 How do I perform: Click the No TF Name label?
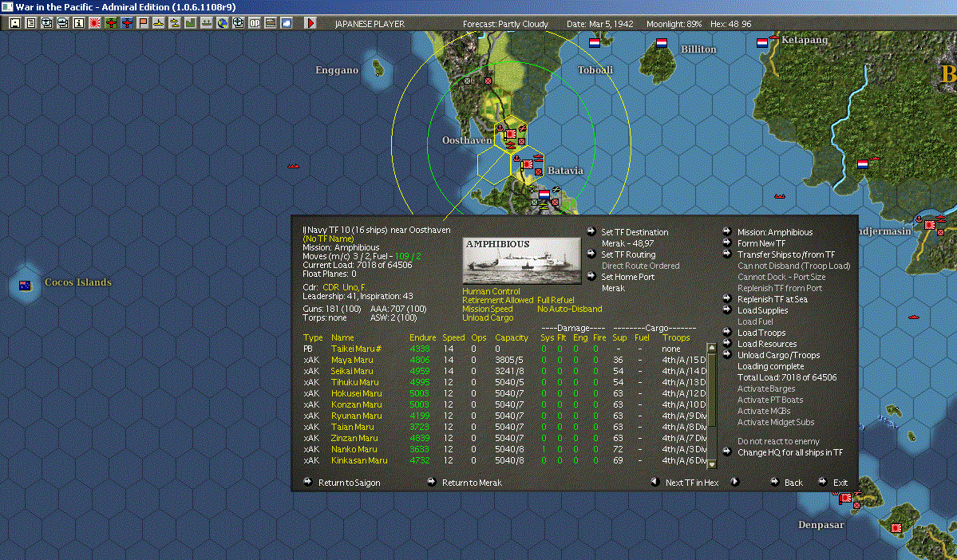pyautogui.click(x=328, y=239)
